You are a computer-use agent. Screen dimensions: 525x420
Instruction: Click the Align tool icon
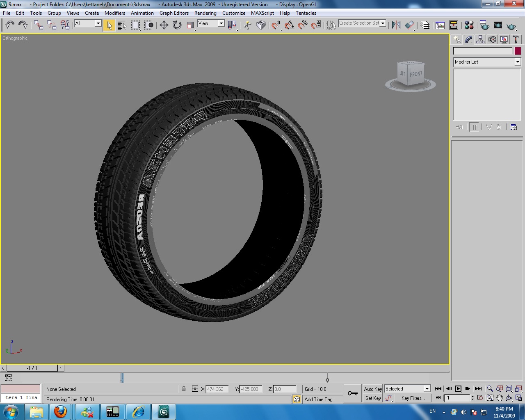click(x=409, y=25)
